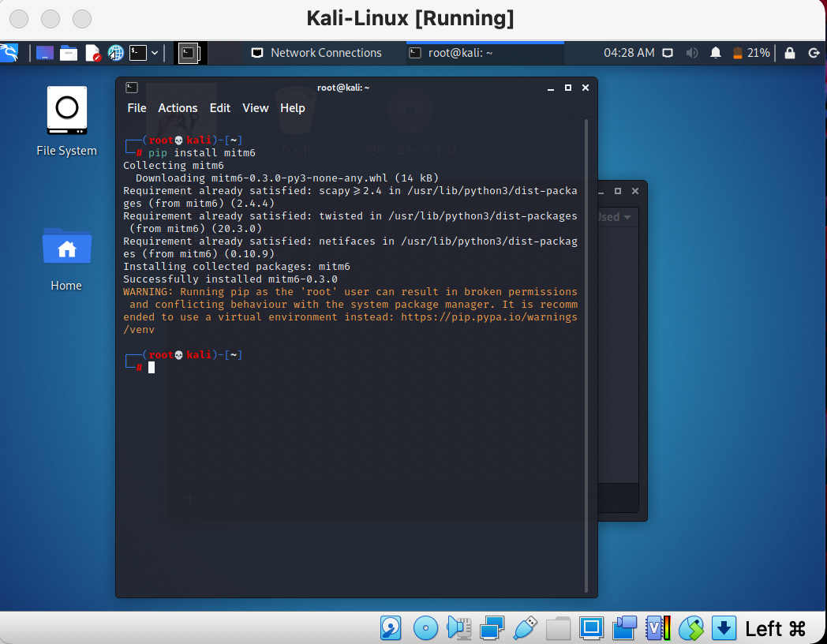Close the root@kali terminal window

[x=586, y=88]
